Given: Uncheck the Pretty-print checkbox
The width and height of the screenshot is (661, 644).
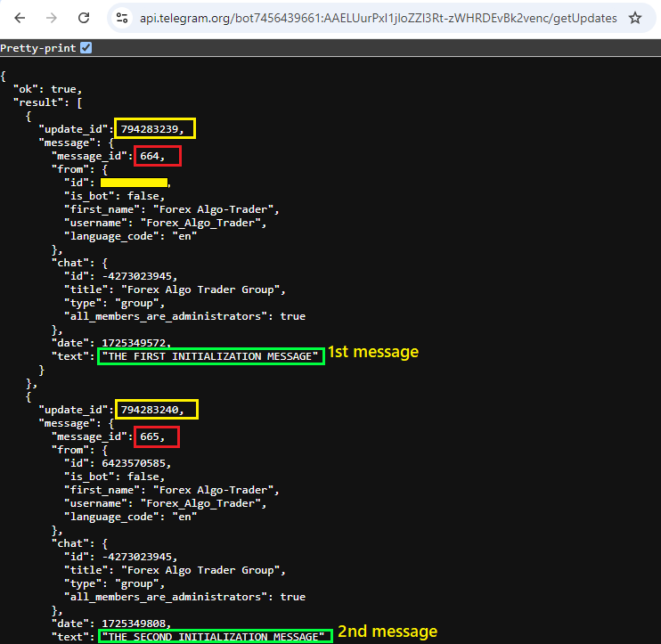Looking at the screenshot, I should [86, 48].
